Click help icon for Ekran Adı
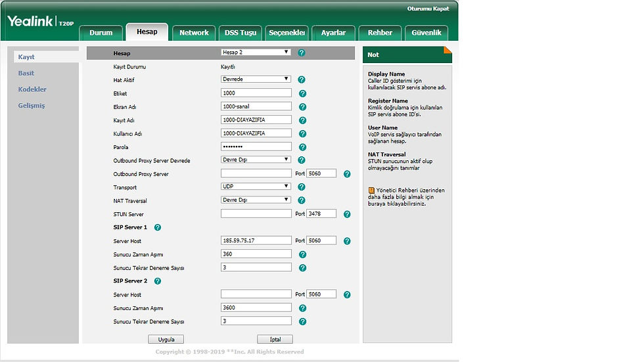The image size is (644, 362). [303, 106]
